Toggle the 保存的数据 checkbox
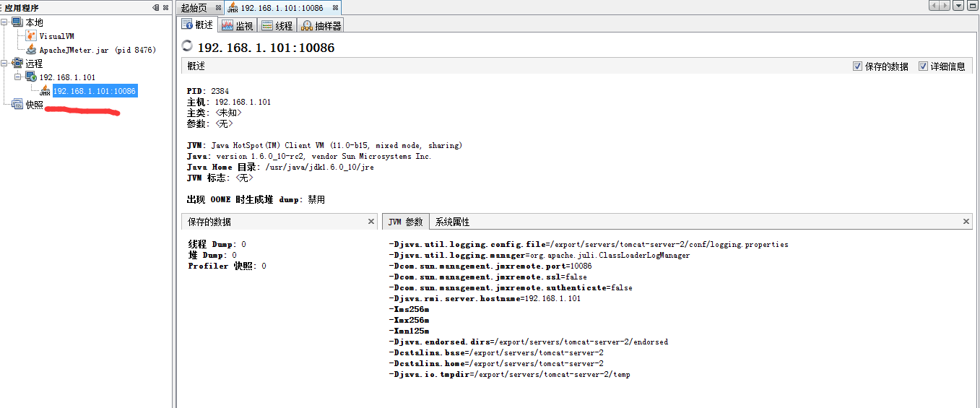The height and width of the screenshot is (408, 980). pos(857,66)
